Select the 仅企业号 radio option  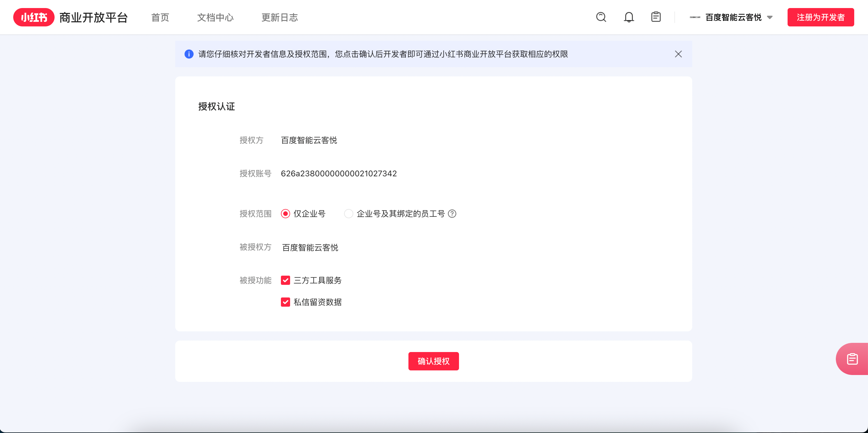click(x=286, y=214)
